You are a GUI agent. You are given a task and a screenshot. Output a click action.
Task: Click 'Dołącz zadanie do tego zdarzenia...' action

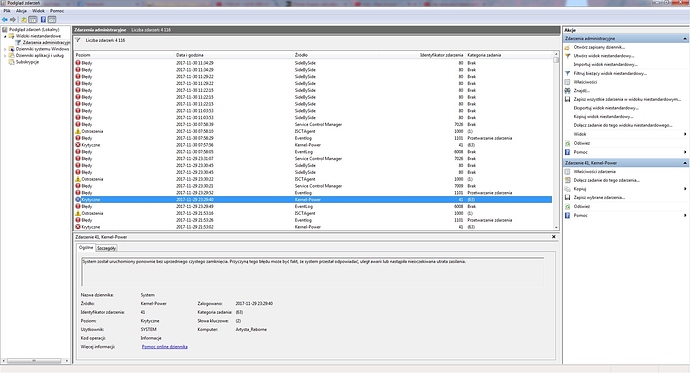tap(606, 180)
